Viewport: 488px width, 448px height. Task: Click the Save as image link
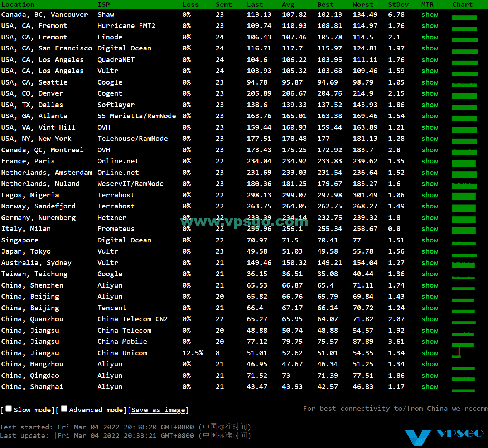click(x=158, y=410)
